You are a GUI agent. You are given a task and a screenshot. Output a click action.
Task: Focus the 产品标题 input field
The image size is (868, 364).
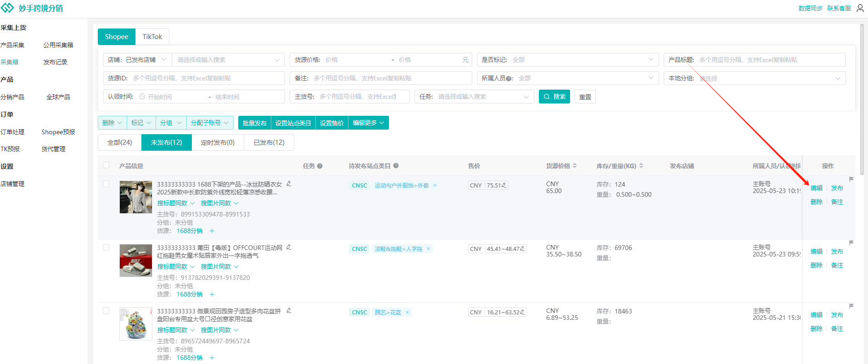click(755, 60)
